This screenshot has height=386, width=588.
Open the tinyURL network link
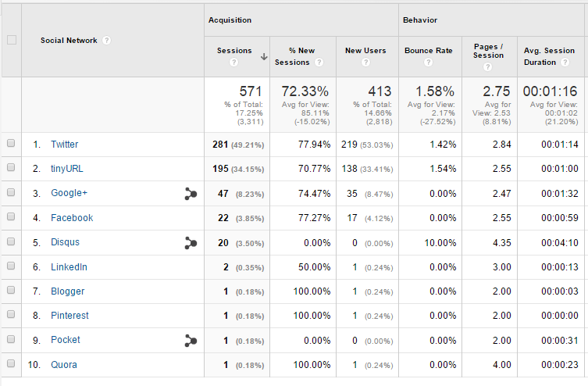[x=67, y=169]
